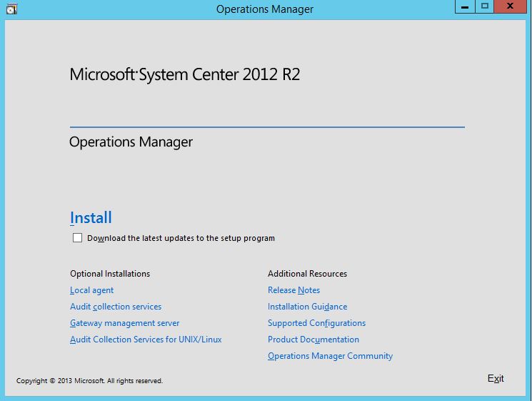Viewport: 532px width, 401px height.
Task: Choose Audit Collection Services for UNIX/Linux
Action: click(x=146, y=340)
